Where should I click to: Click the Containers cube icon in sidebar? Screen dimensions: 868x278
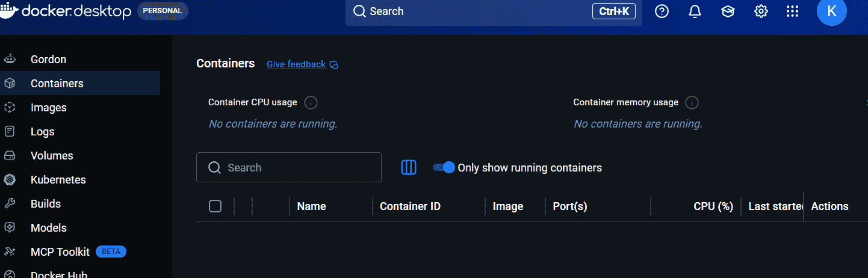point(10,83)
